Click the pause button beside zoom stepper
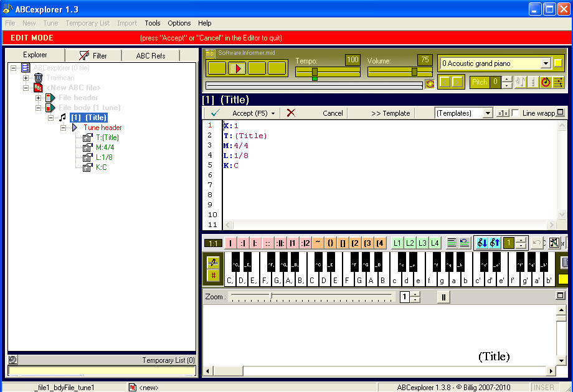The width and height of the screenshot is (573, 392). point(443,297)
